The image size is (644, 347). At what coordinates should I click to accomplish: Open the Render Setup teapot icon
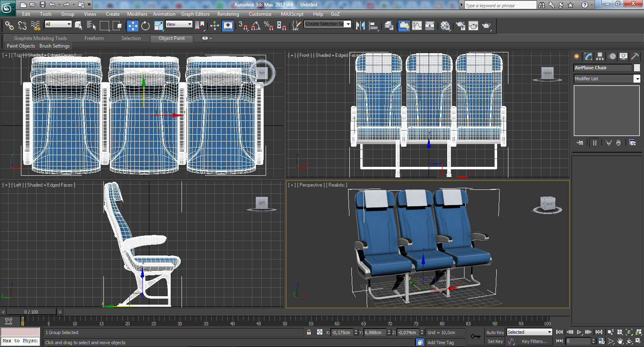(x=460, y=26)
